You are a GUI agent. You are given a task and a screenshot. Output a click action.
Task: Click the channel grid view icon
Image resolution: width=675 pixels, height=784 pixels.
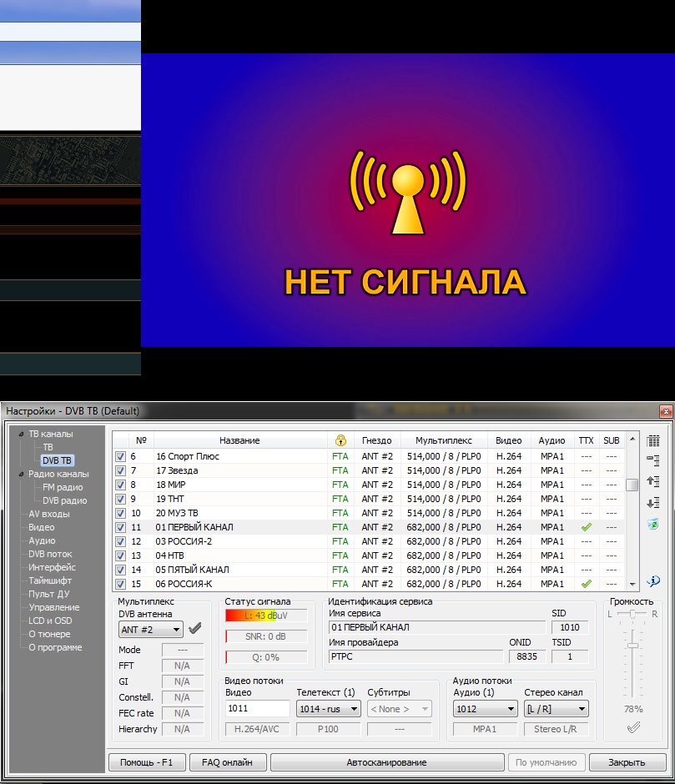(653, 441)
